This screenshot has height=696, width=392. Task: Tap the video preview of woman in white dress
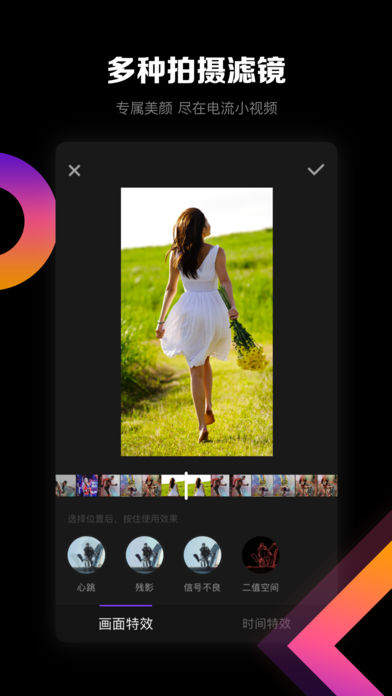click(x=197, y=321)
